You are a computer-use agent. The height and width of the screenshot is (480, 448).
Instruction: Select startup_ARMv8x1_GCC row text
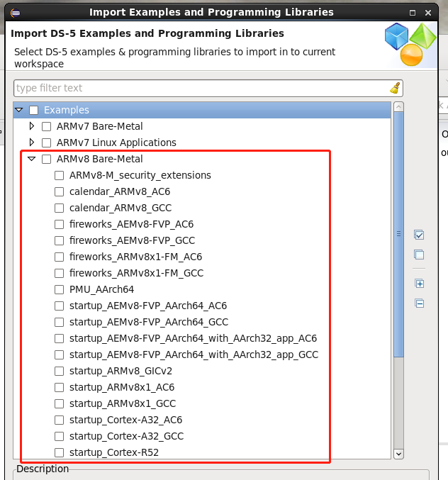(123, 403)
